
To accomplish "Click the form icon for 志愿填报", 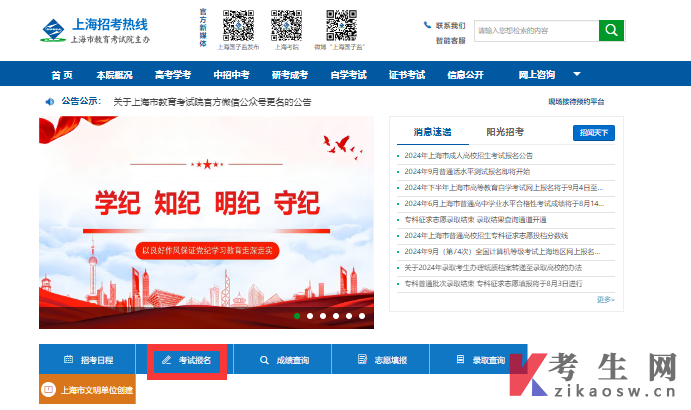I will pos(362,359).
